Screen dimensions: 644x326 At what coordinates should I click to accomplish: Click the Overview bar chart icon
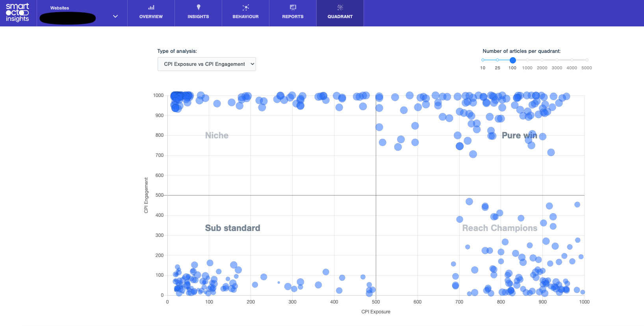(151, 7)
